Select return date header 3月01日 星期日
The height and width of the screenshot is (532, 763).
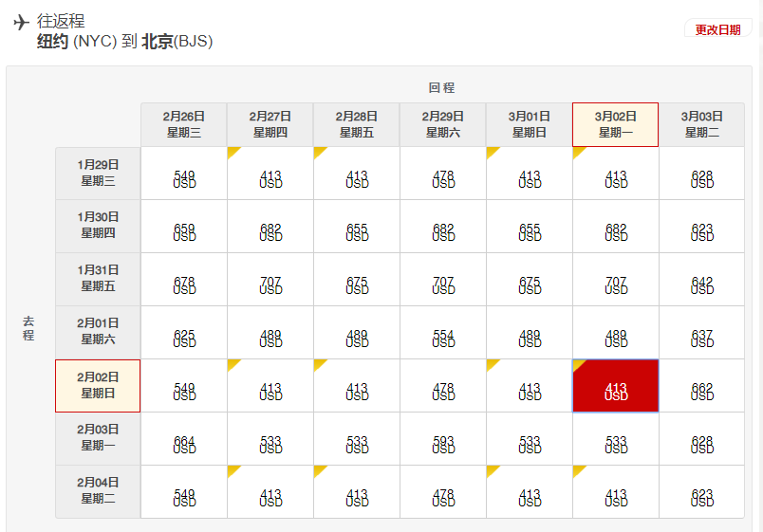[x=530, y=124]
